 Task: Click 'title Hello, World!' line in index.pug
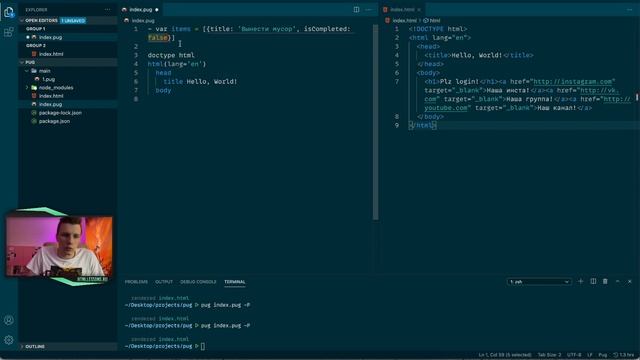[x=200, y=82]
